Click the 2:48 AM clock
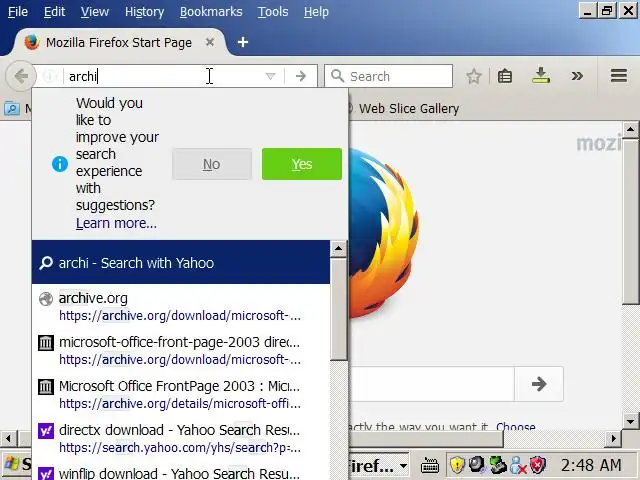The height and width of the screenshot is (480, 640). point(591,465)
